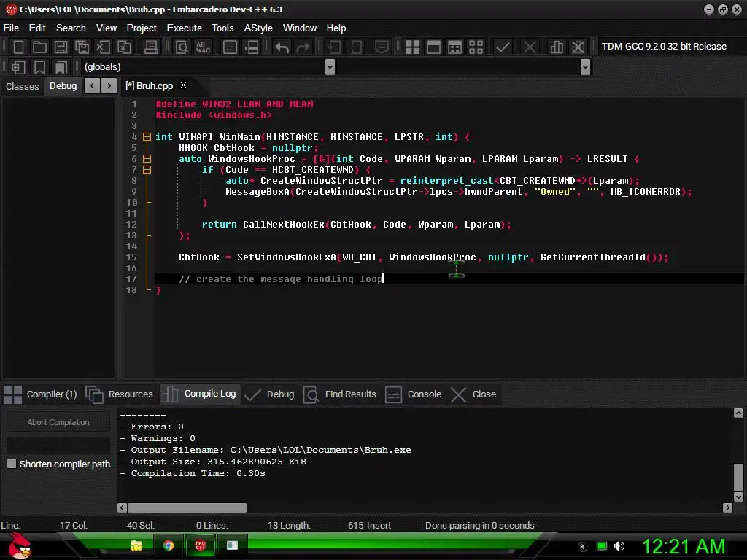
Task: Collapse the lambda fold marker on line 6
Action: click(x=147, y=159)
